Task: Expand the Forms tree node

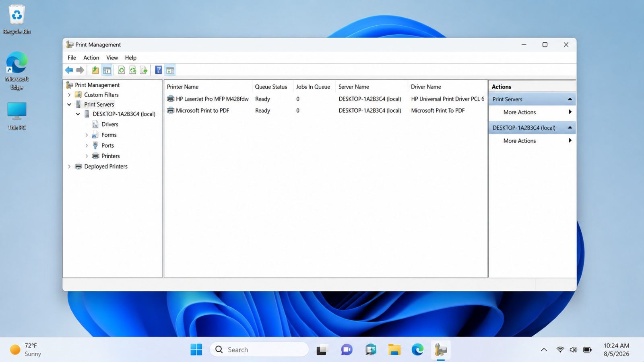Action: click(x=87, y=135)
